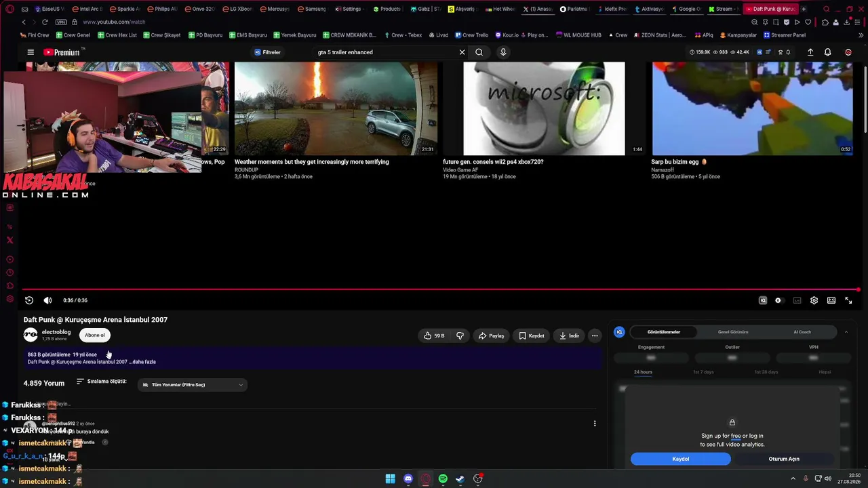Reload the page in browser
868x488 pixels.
pyautogui.click(x=45, y=22)
